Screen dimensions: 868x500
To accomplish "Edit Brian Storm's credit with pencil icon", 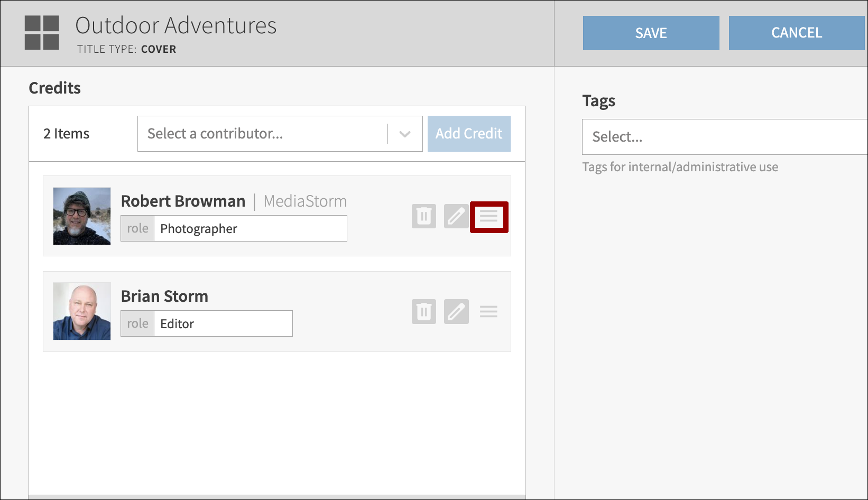I will point(456,311).
